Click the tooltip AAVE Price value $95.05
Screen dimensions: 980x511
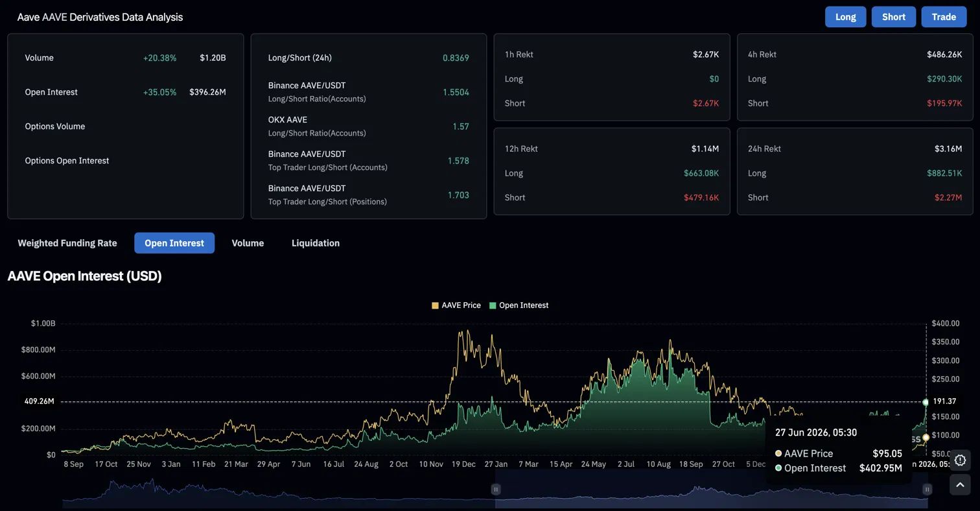pos(887,453)
